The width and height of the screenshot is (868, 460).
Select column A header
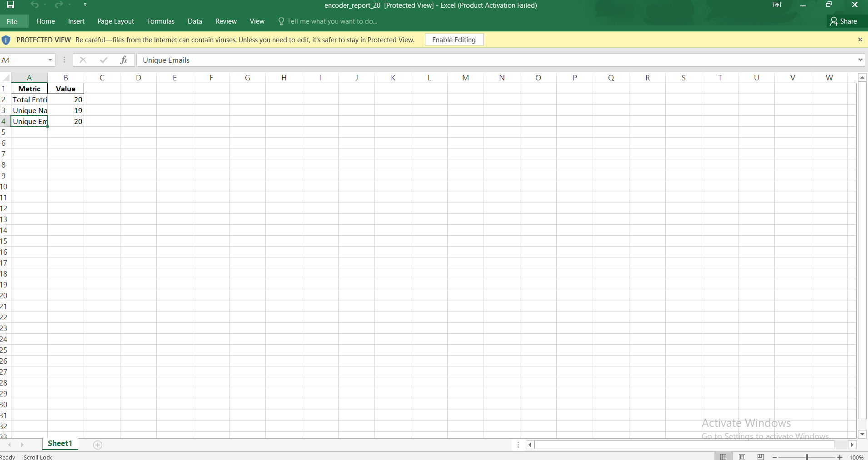(29, 78)
